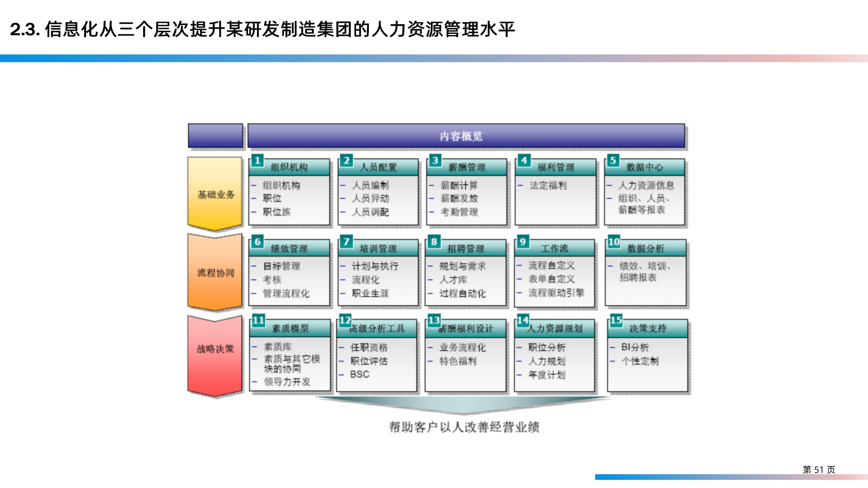Click the 法定福利 bullet item
Screen dimensions: 868x488
(x=548, y=185)
